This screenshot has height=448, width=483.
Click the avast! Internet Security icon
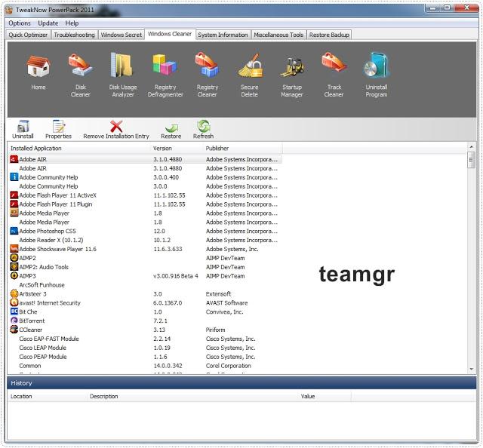[x=14, y=302]
